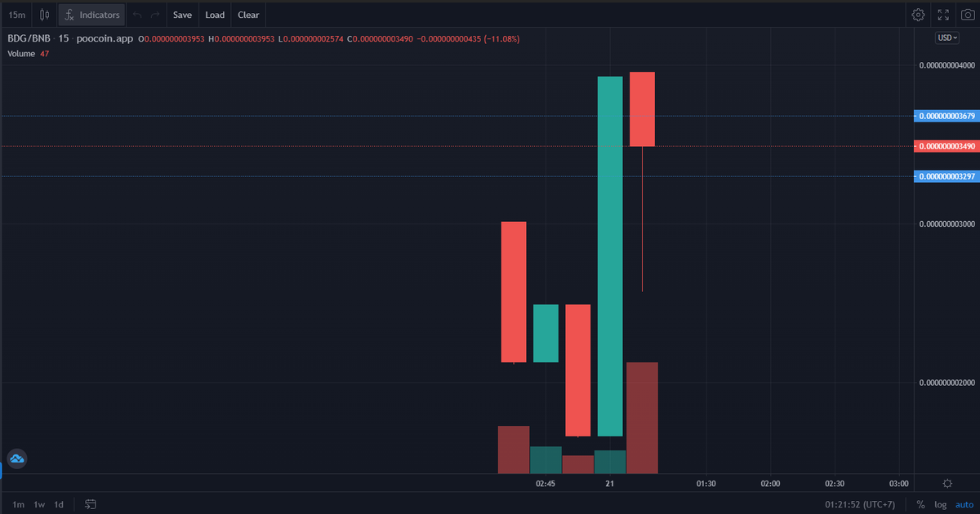Screen dimensions: 980x514
Task: Select the most recent red candlestick
Action: tap(642, 109)
